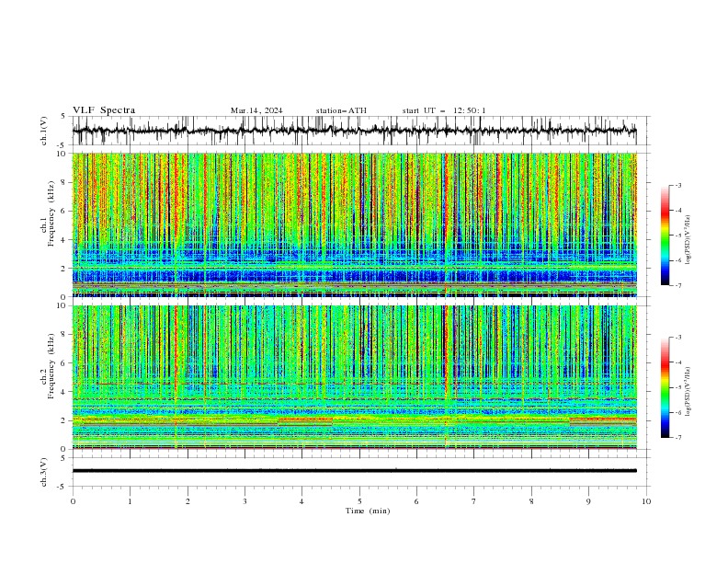Click the "-5" tick on ch.1(V) axis
This screenshot has height=563, width=728.
pos(63,145)
